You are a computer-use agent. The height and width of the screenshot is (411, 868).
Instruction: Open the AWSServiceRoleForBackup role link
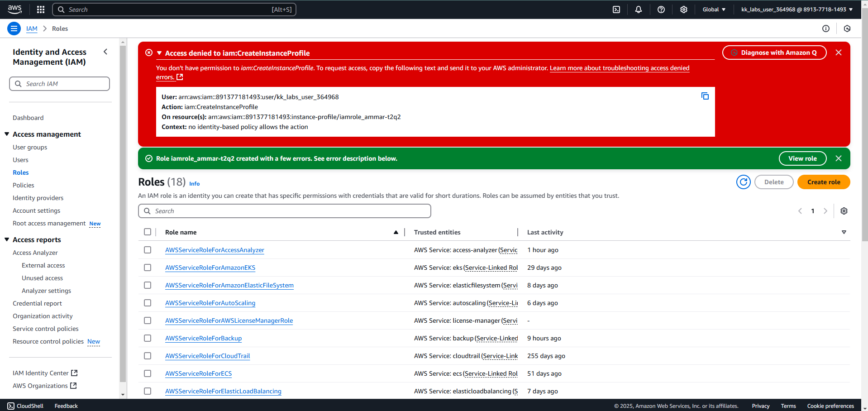[203, 338]
